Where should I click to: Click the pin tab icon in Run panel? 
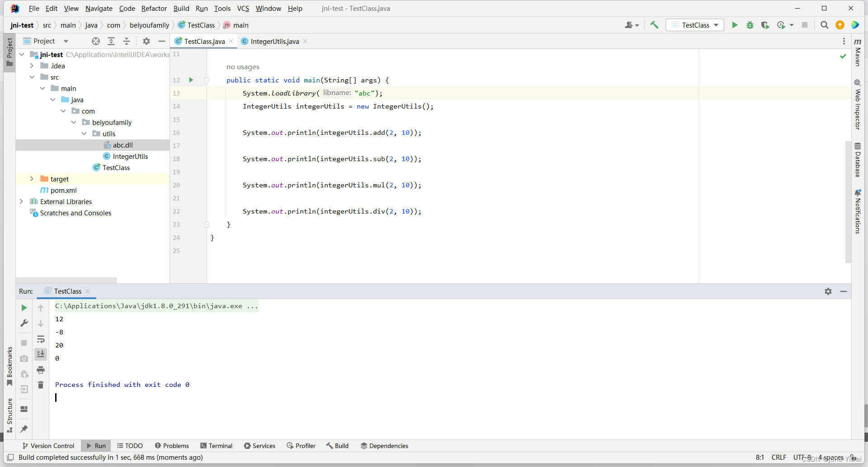click(x=24, y=429)
